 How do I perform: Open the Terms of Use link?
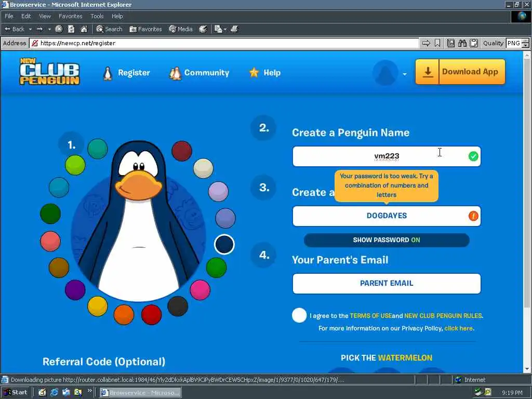point(371,315)
